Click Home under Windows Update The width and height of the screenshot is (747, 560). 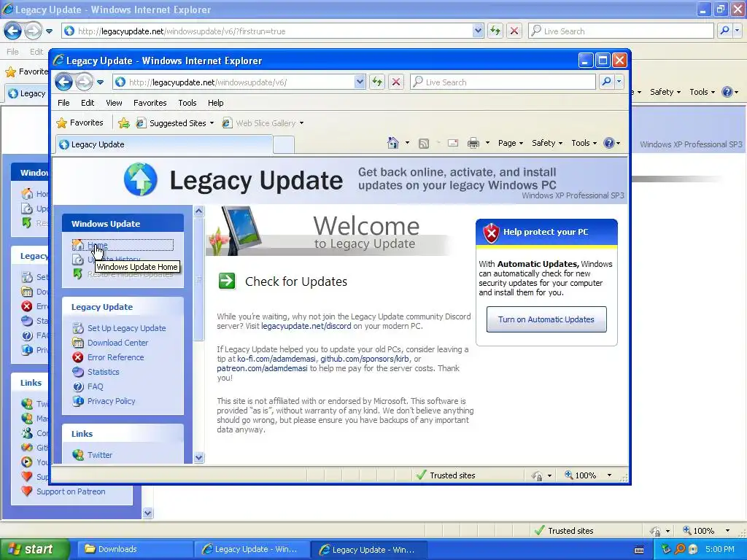click(x=98, y=245)
